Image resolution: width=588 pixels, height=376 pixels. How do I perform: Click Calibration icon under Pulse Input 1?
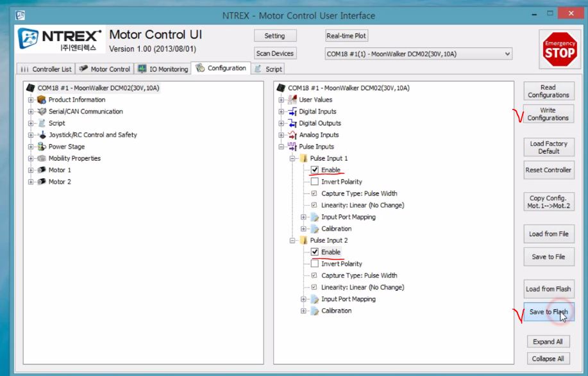coord(315,229)
